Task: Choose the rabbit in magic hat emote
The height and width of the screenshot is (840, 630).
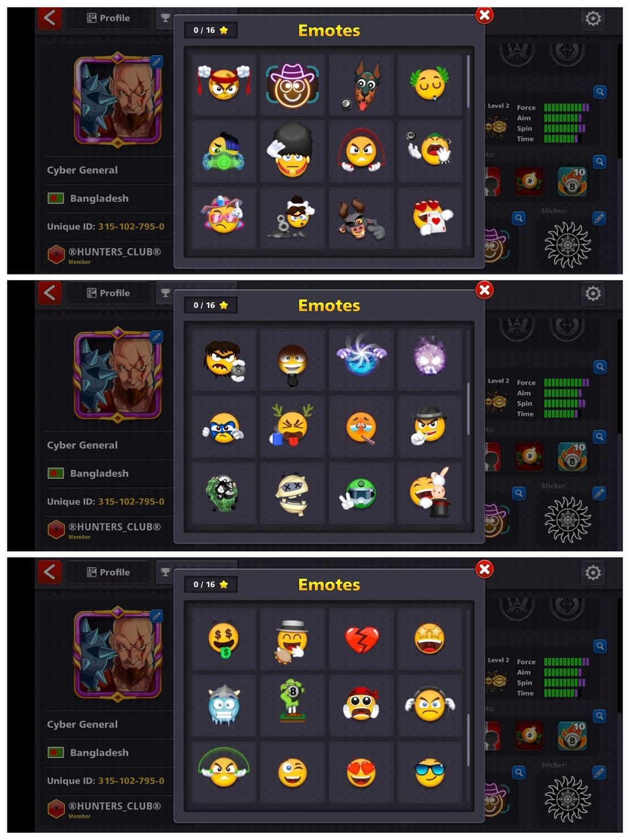Action: coord(430,494)
